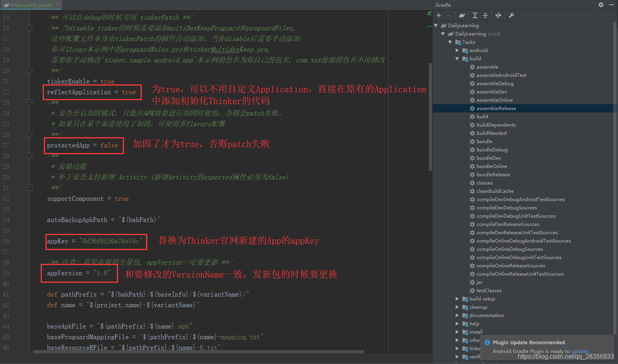Toggle fold marker at line 26
Image resolution: width=618 pixels, height=364 pixels.
pos(29,134)
